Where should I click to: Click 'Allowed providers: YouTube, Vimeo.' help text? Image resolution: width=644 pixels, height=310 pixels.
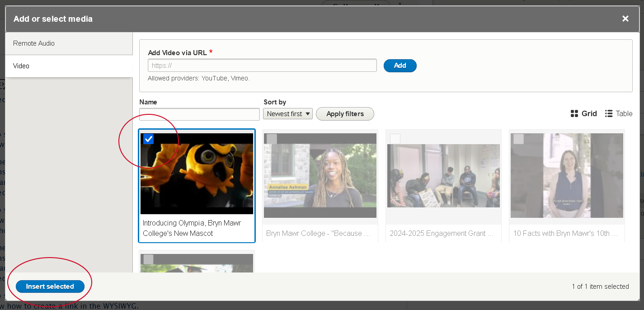[x=199, y=78]
